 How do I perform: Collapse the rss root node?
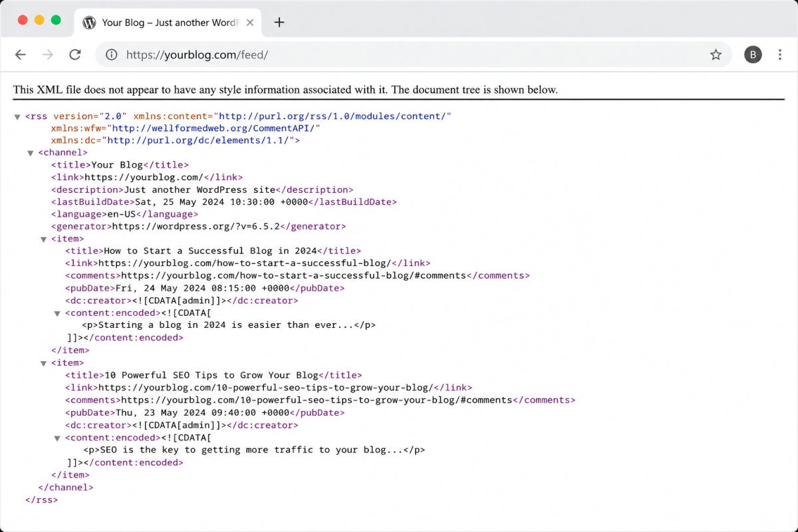17,116
